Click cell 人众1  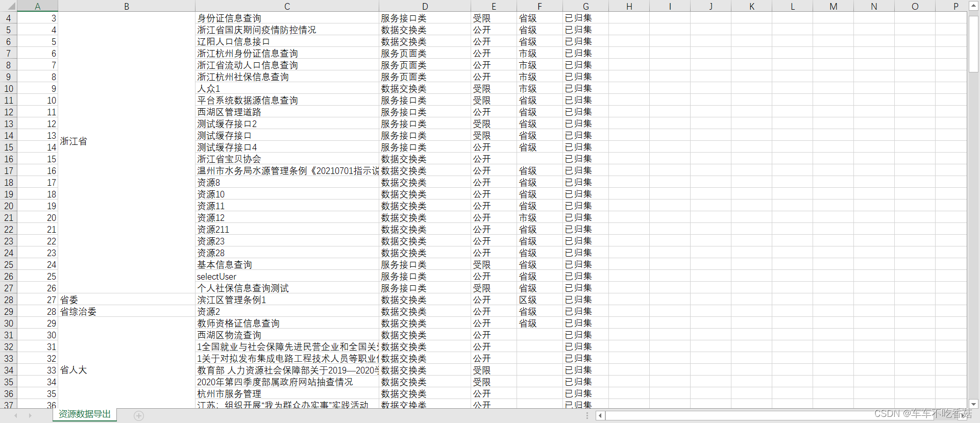(x=287, y=88)
